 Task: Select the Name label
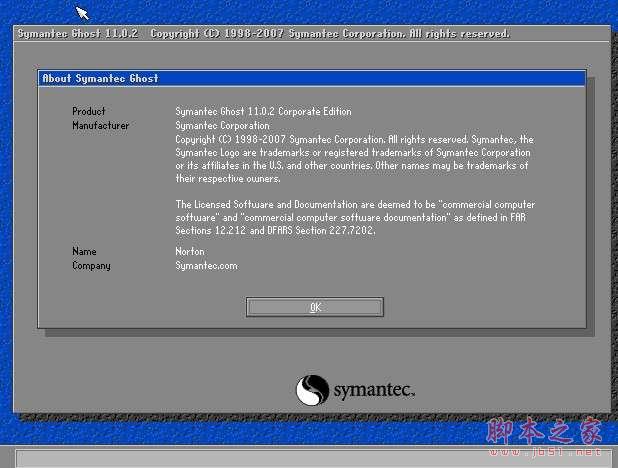[x=83, y=251]
